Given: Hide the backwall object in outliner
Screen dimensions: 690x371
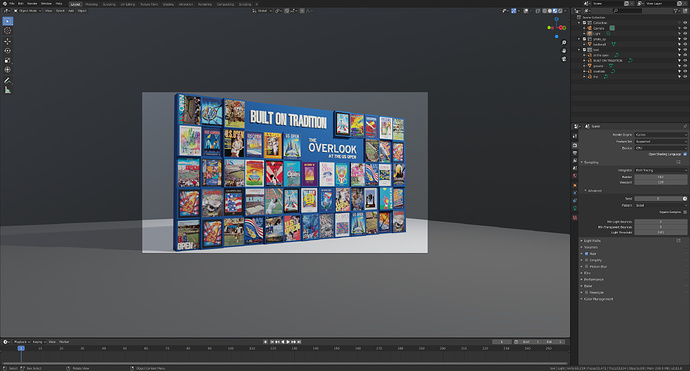Looking at the screenshot, I should click(685, 44).
